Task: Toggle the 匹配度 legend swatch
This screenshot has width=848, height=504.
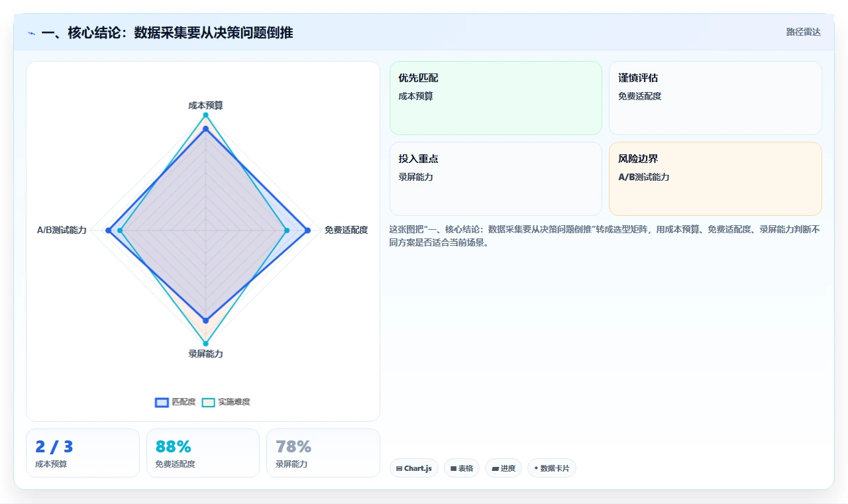Action: [162, 402]
